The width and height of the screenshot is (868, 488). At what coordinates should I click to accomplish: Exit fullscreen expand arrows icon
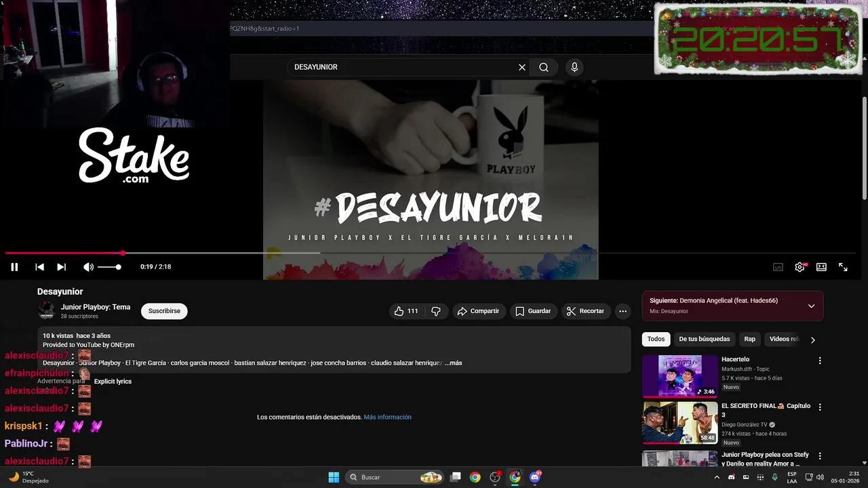(x=843, y=267)
